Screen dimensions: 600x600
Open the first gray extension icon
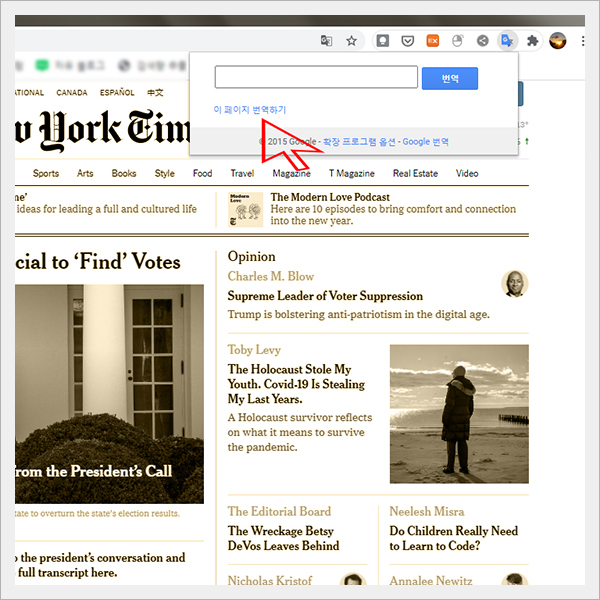[x=383, y=41]
